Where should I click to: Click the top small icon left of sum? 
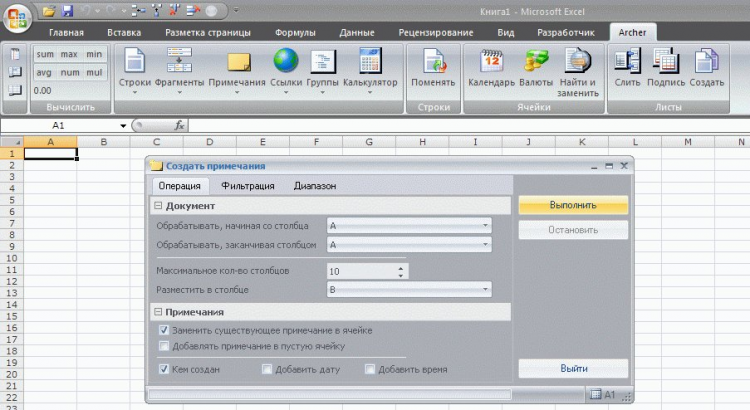click(15, 54)
